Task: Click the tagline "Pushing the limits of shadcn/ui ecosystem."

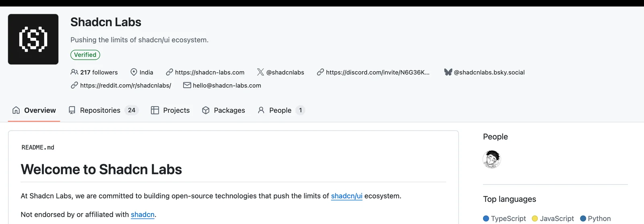Action: [139, 40]
